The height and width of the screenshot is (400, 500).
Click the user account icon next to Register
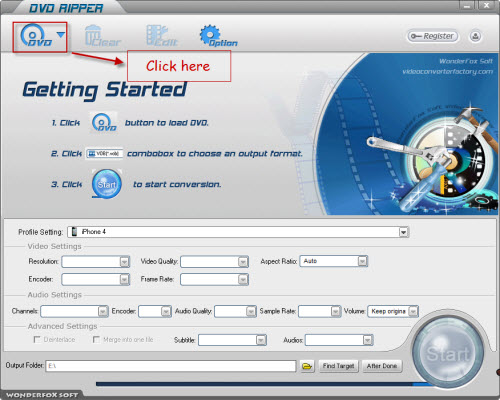tap(475, 36)
